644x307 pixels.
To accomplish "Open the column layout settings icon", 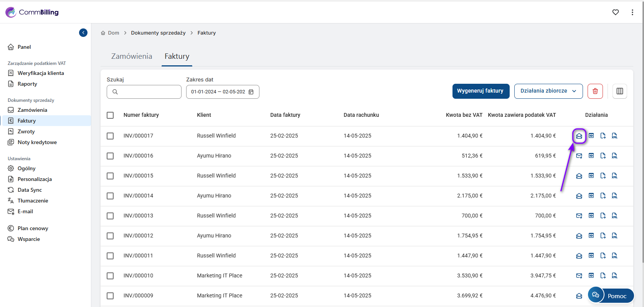I will pyautogui.click(x=619, y=91).
